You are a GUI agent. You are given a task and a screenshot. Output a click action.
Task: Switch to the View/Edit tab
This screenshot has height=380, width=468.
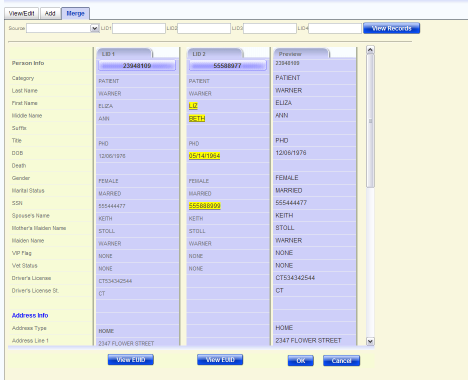coord(22,13)
